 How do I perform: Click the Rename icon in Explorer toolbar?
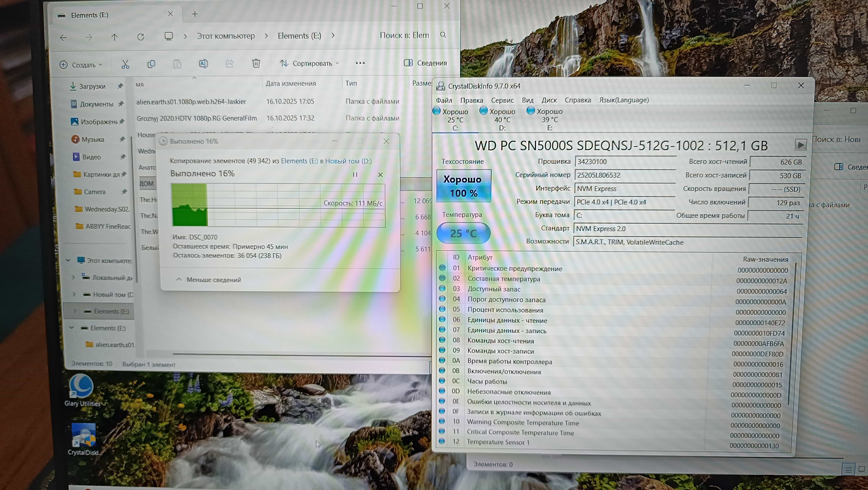(x=204, y=64)
